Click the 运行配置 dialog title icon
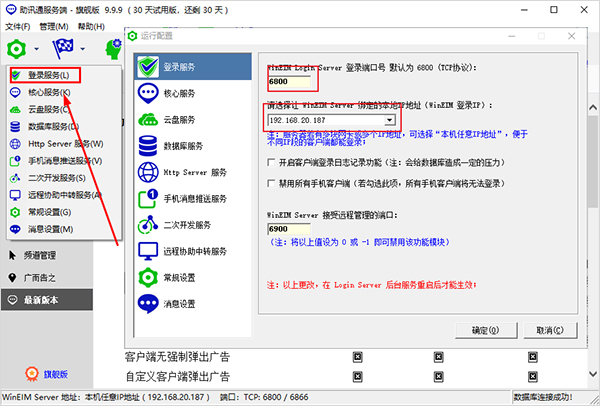 (132, 36)
